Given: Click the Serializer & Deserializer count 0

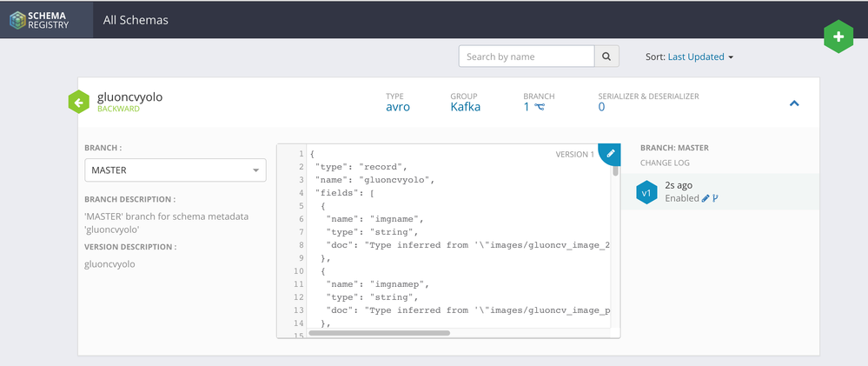Looking at the screenshot, I should (601, 108).
